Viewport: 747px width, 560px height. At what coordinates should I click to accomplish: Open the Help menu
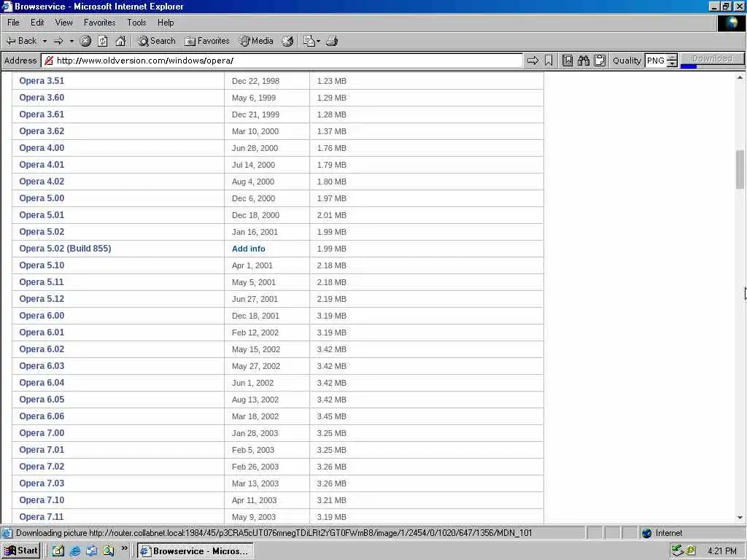click(166, 23)
